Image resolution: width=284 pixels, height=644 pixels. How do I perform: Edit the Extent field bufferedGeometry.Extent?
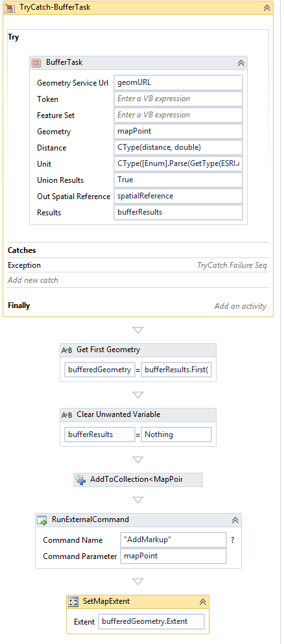[x=152, y=621]
